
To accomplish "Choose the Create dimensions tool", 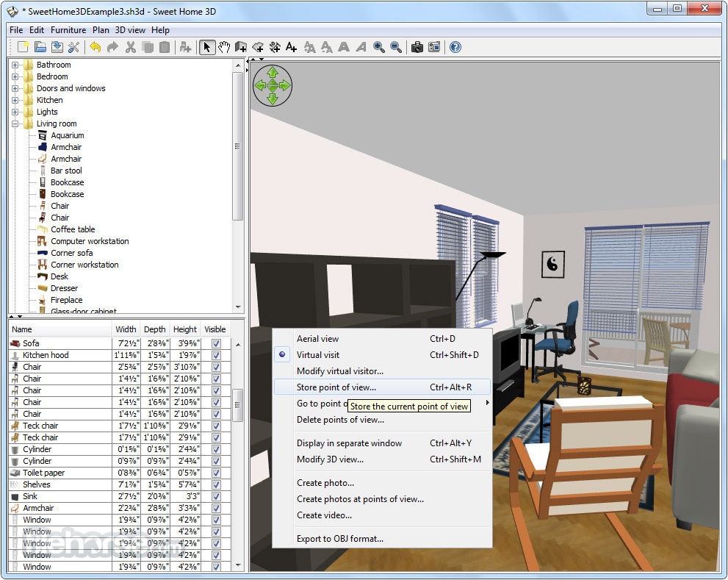I will (x=275, y=47).
